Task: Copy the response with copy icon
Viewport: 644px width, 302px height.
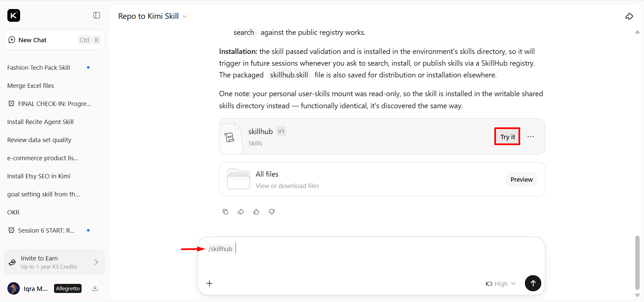Action: (226, 212)
